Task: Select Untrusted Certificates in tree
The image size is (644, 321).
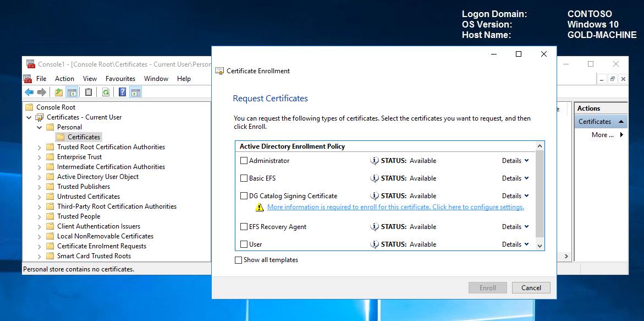Action: [x=89, y=197]
